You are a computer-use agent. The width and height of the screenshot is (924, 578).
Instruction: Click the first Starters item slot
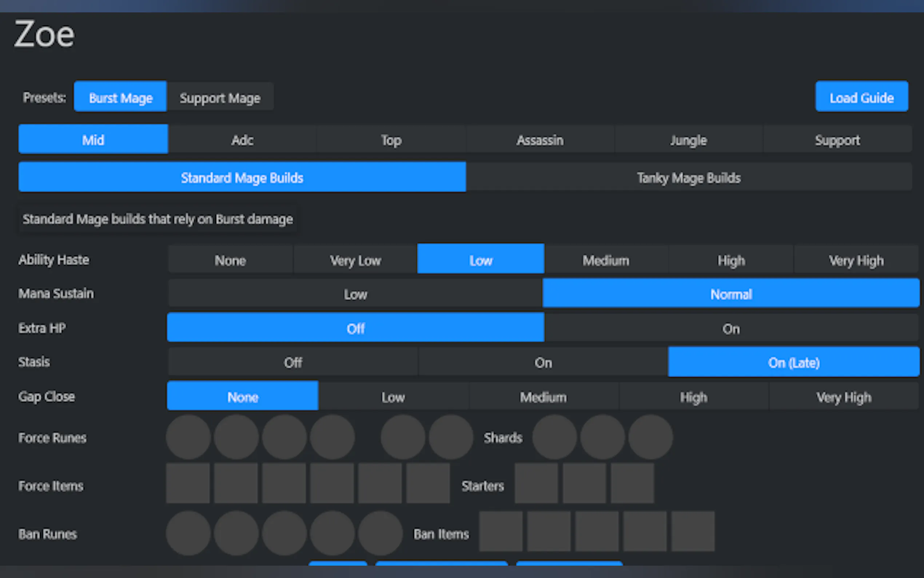(x=536, y=484)
